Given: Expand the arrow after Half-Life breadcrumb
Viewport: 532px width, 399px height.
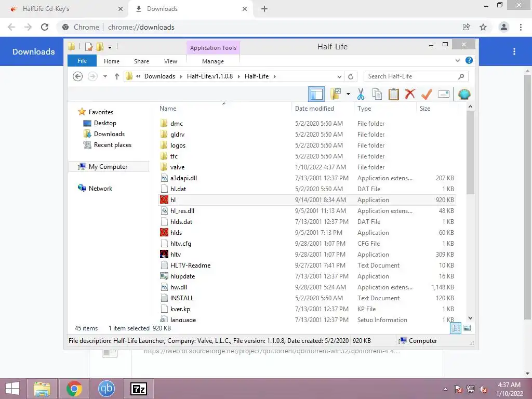Looking at the screenshot, I should pos(274,76).
